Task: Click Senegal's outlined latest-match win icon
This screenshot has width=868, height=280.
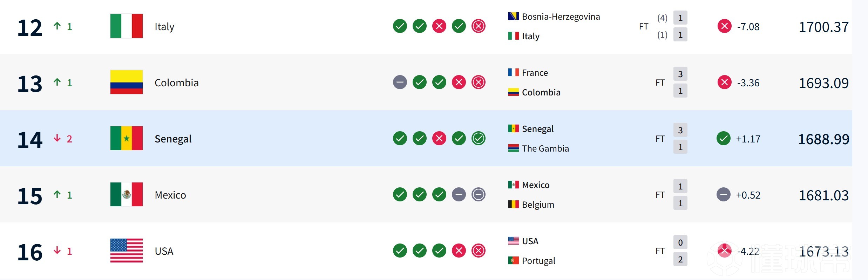Action: pos(478,138)
